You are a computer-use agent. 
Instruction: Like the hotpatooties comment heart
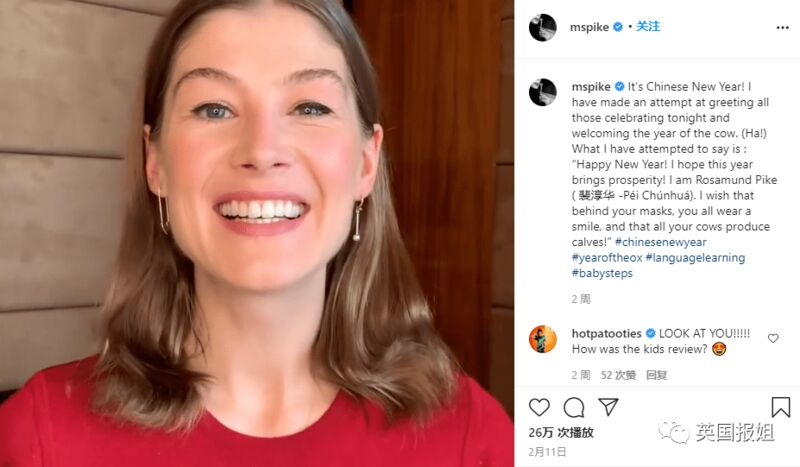(773, 338)
